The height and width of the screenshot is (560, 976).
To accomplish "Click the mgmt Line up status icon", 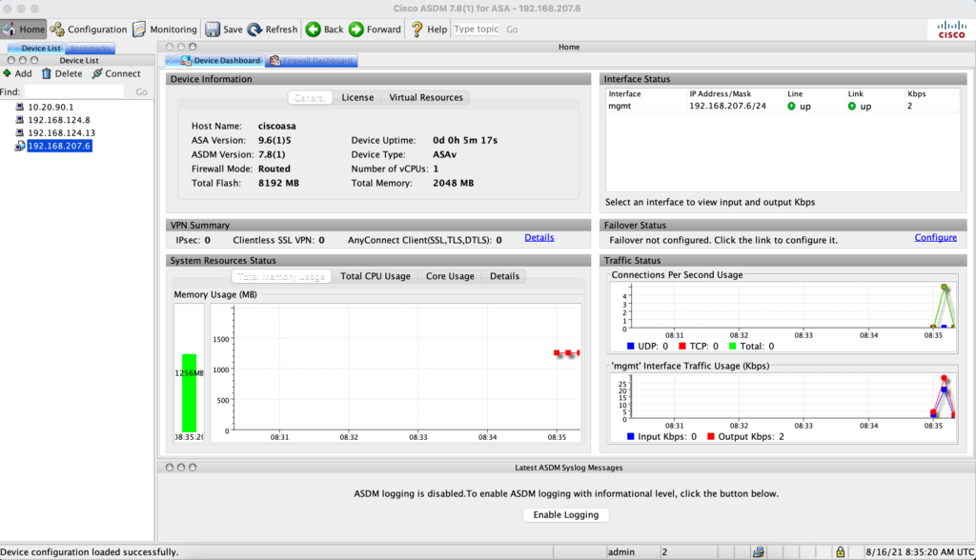I will (791, 107).
